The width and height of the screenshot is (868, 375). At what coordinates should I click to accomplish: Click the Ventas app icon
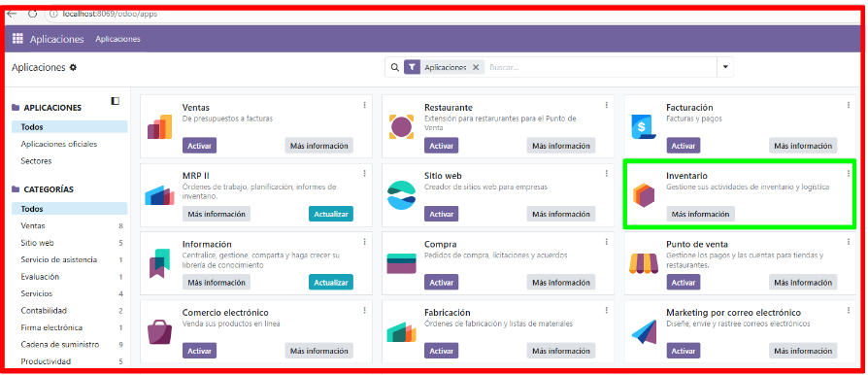tap(159, 127)
